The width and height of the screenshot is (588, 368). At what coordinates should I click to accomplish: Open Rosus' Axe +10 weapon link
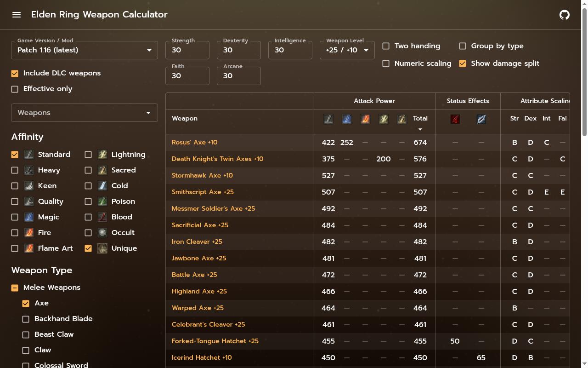coord(195,142)
